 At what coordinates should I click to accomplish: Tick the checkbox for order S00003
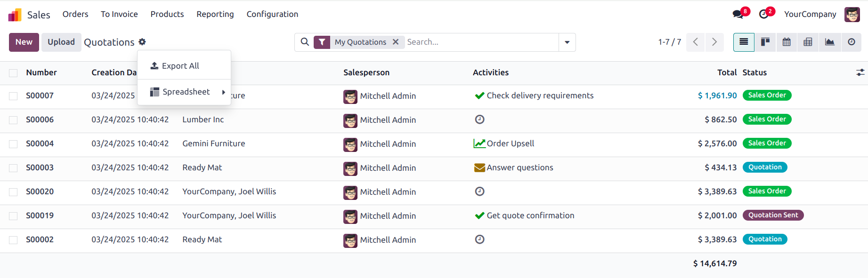pyautogui.click(x=13, y=168)
